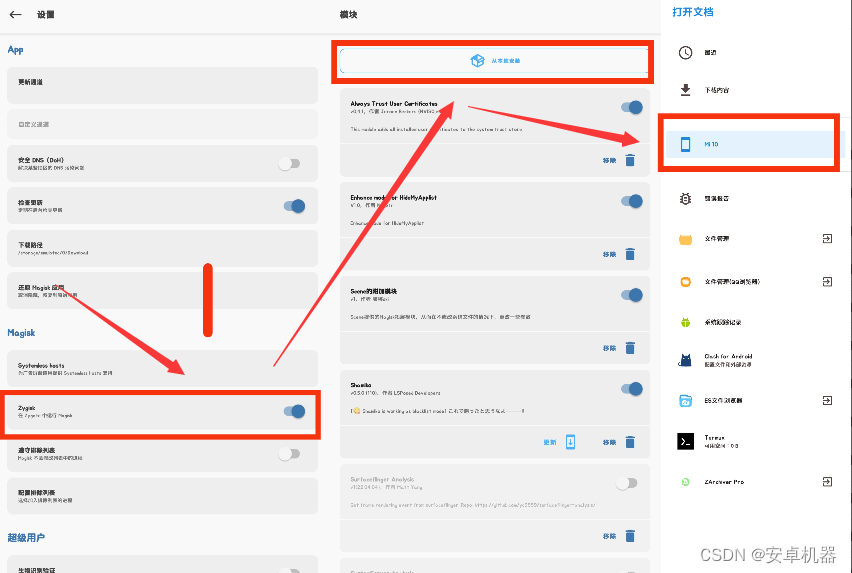Image resolution: width=852 pixels, height=573 pixels.
Task: Click Remove text for Shamiko module
Action: pyautogui.click(x=609, y=443)
